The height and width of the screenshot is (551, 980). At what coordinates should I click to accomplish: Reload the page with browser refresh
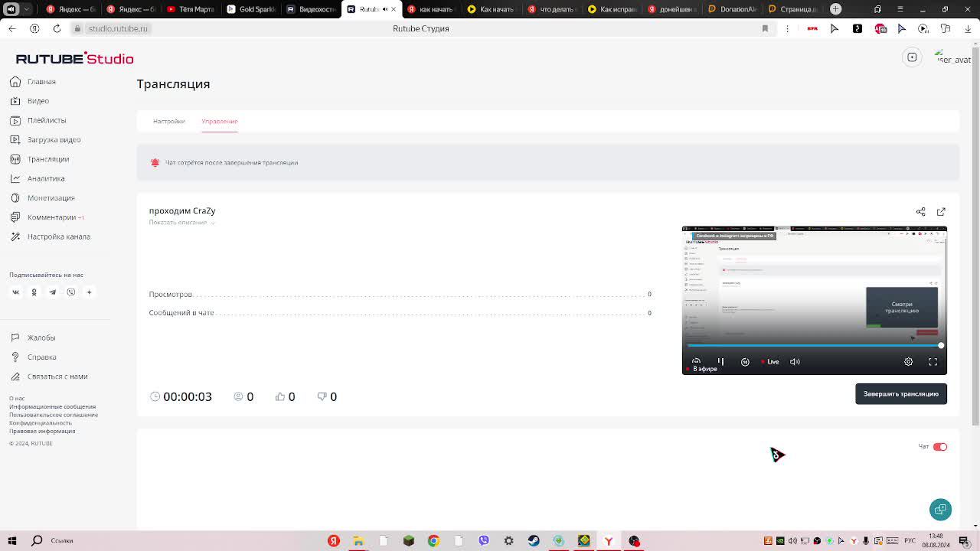(x=57, y=28)
